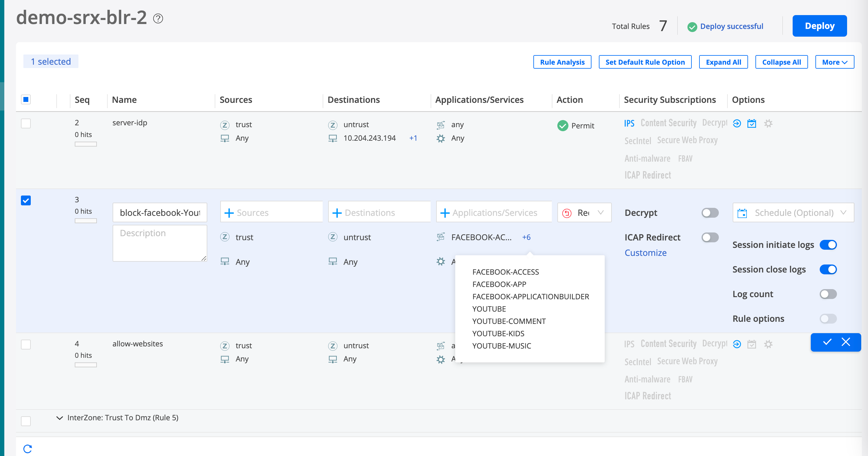Click the Description text area
This screenshot has height=456, width=868.
pos(160,244)
